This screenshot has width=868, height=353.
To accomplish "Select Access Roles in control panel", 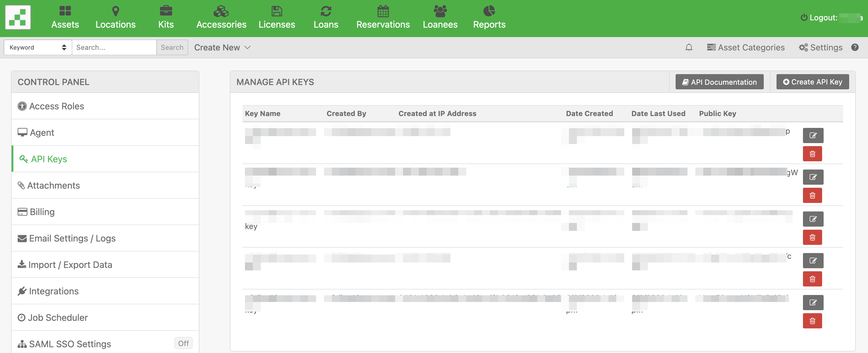I will click(57, 106).
